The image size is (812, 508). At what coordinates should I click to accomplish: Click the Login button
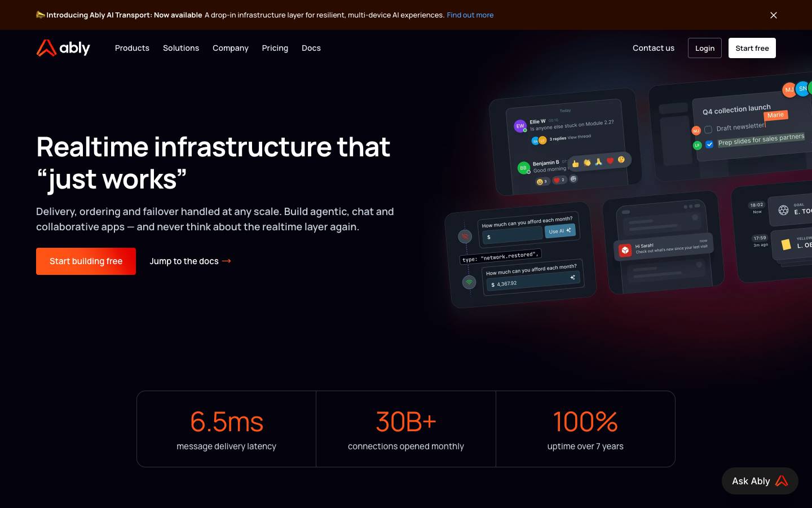tap(705, 48)
